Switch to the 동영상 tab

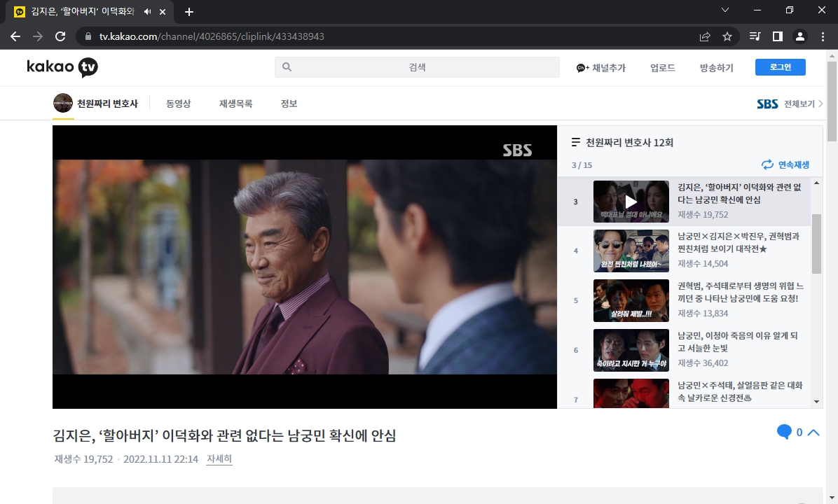tap(179, 104)
